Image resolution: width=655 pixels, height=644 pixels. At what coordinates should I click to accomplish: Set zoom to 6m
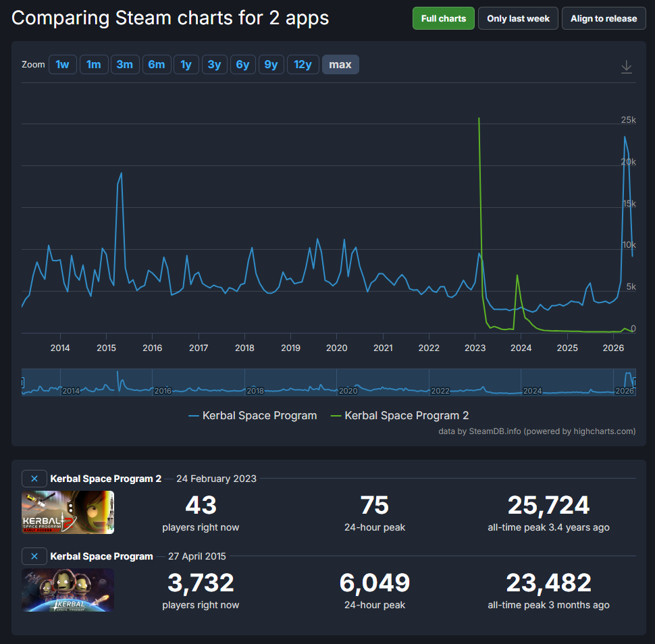coord(157,64)
